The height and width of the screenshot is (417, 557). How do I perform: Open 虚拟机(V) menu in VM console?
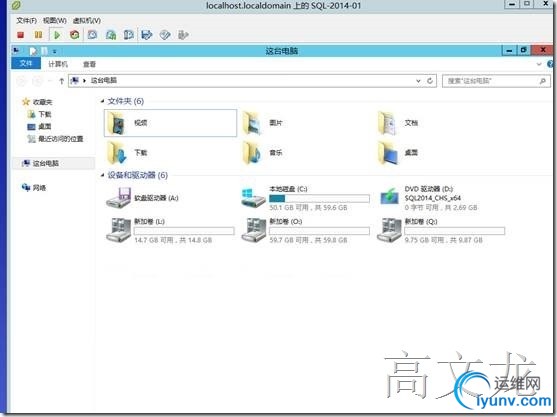tap(87, 21)
